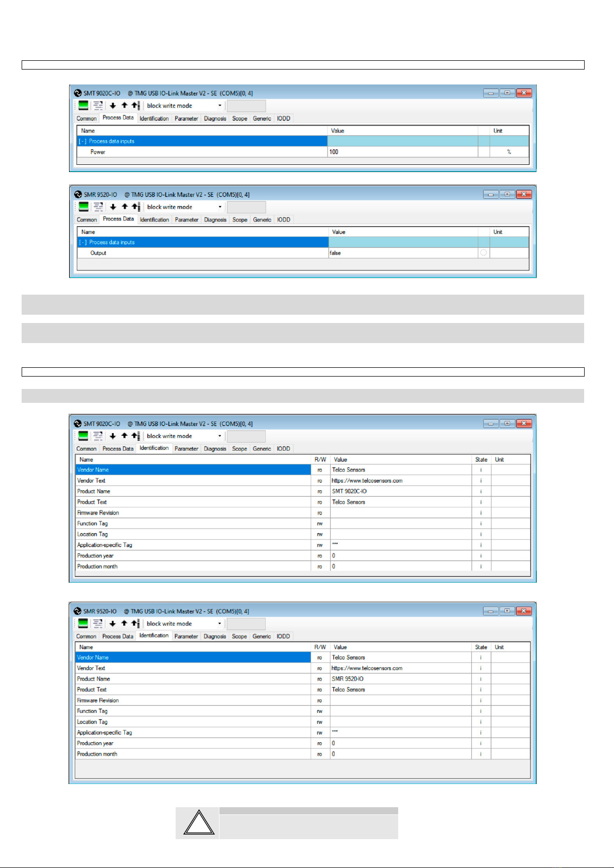614x868 pixels.
Task: Open block write mode dropdown in SMT 9020C-IO Identification window
Action: click(x=184, y=436)
